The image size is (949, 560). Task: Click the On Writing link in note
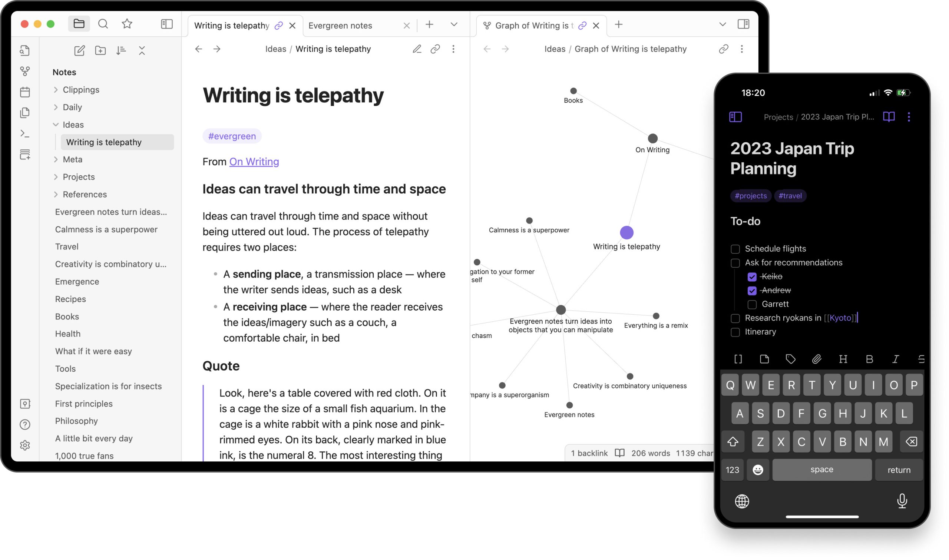coord(254,161)
